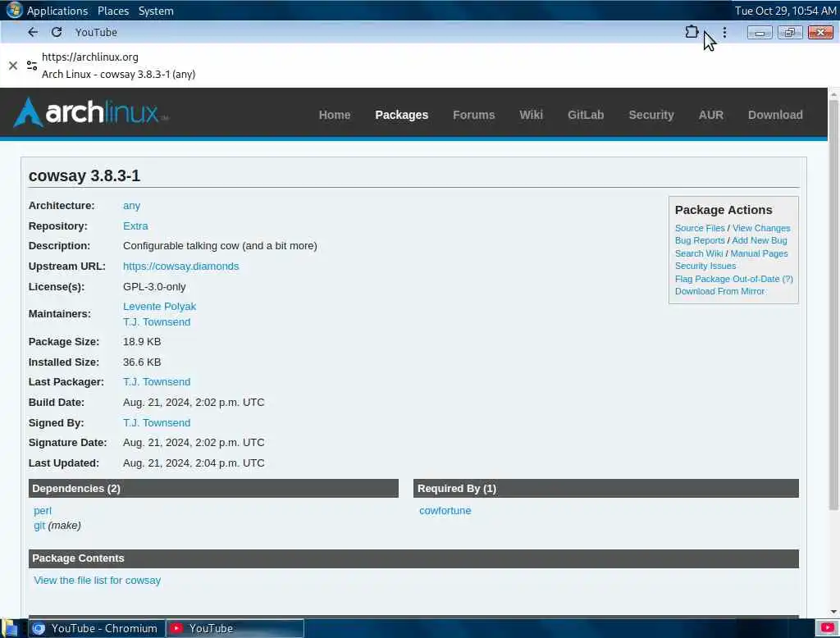The height and width of the screenshot is (638, 840).
Task: Click the scrollbar down arrow
Action: 833,612
